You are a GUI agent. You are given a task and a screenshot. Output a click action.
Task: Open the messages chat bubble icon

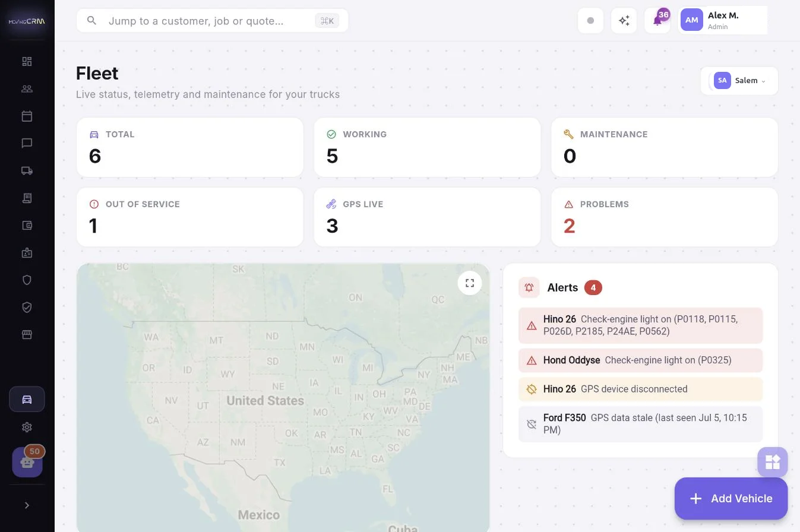click(x=27, y=144)
